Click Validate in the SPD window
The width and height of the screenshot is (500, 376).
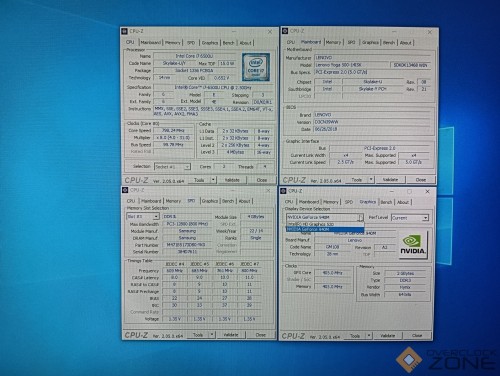tap(231, 334)
